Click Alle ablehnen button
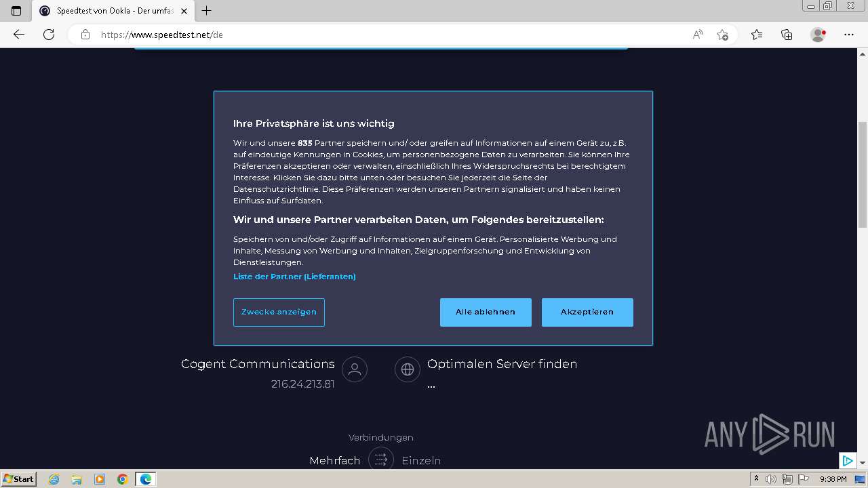This screenshot has width=868, height=488. (x=486, y=312)
